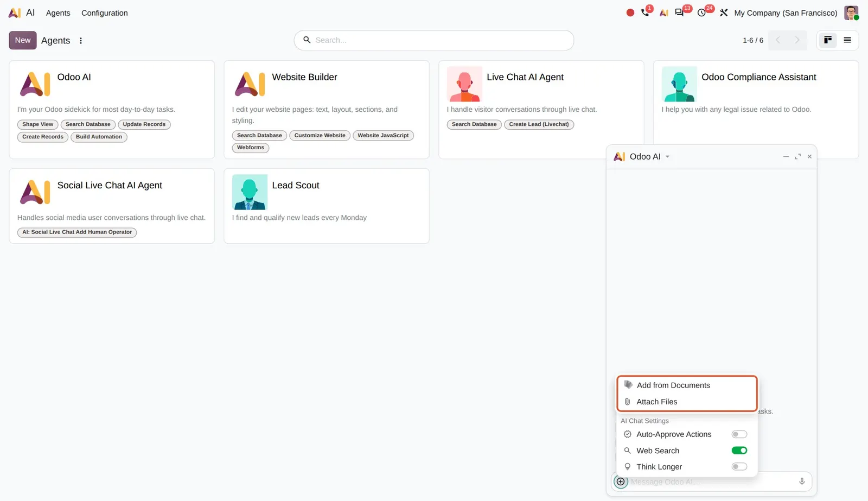Click the search magnifier icon
Screen dimensions: 868x501
pos(307,40)
